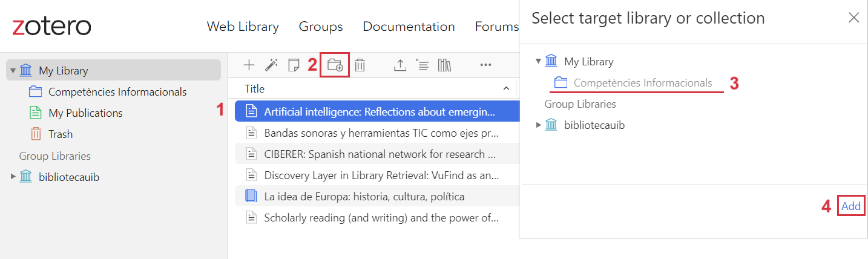This screenshot has height=259, width=868.
Task: Select bibliotecauib in the dialog
Action: 594,125
